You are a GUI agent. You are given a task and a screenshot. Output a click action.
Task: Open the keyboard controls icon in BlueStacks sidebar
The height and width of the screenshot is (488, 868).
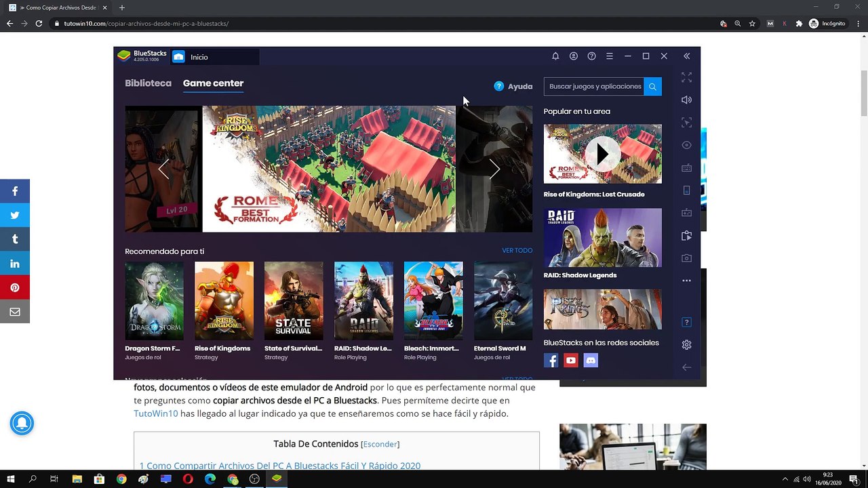tap(687, 167)
